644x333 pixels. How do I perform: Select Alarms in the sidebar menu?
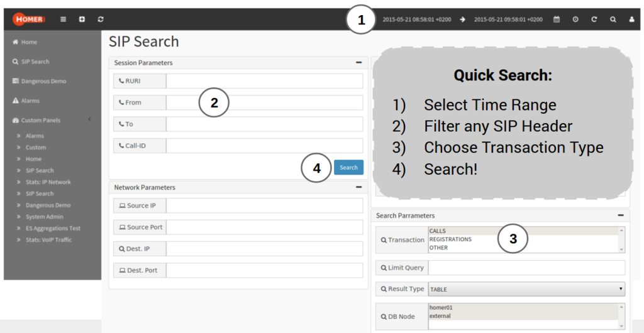[30, 101]
